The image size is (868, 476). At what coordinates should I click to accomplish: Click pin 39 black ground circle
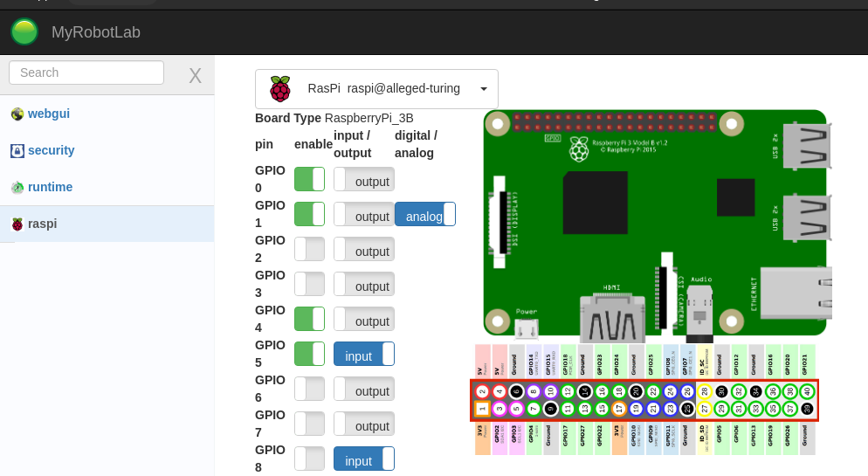click(x=807, y=409)
